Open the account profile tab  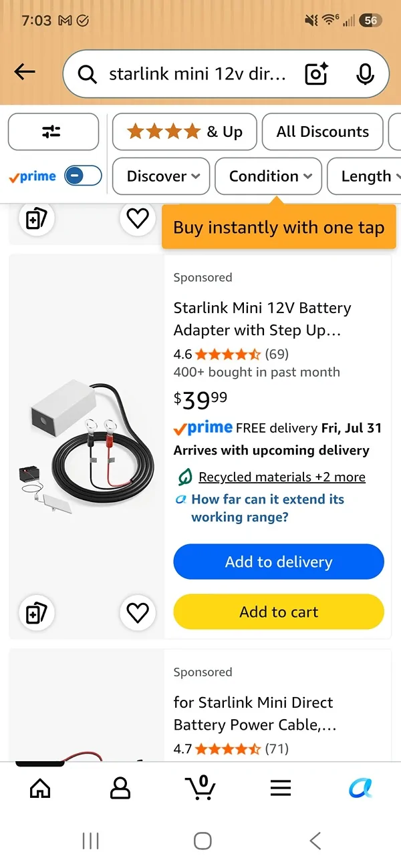(120, 789)
